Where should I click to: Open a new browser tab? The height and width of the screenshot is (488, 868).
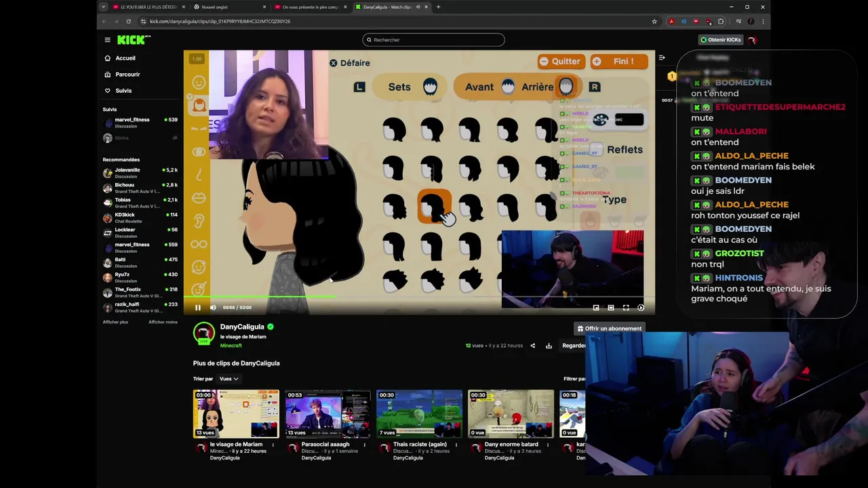click(438, 7)
